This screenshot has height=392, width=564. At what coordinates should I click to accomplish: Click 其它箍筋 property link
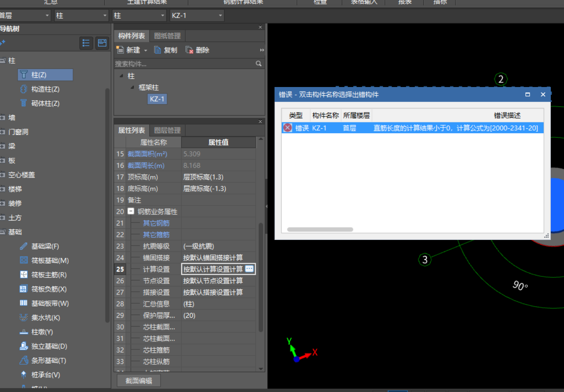click(x=156, y=235)
